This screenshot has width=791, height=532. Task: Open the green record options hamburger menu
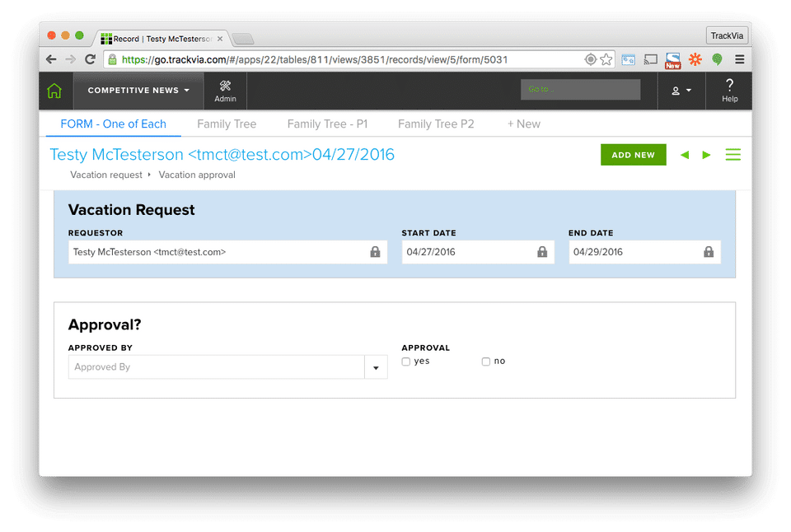tap(733, 155)
